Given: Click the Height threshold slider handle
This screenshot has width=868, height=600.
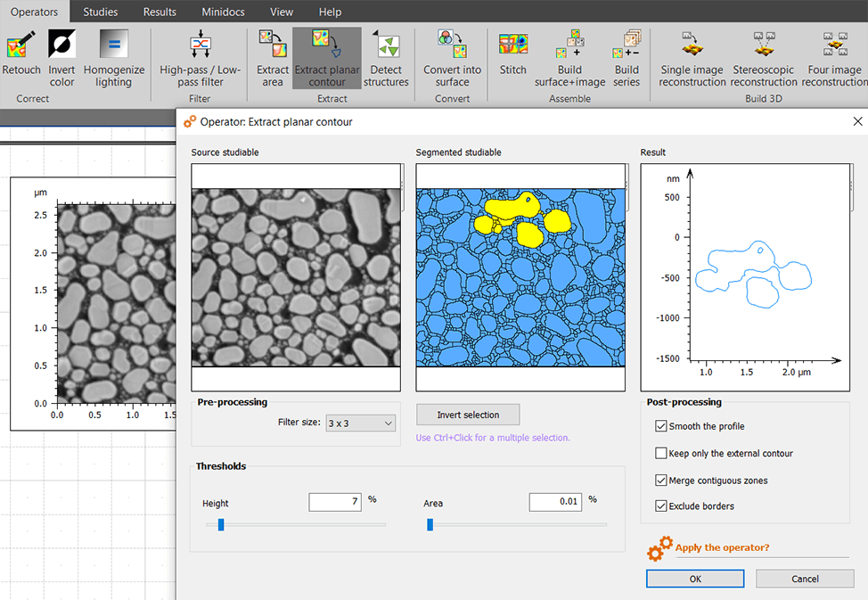Looking at the screenshot, I should [221, 524].
